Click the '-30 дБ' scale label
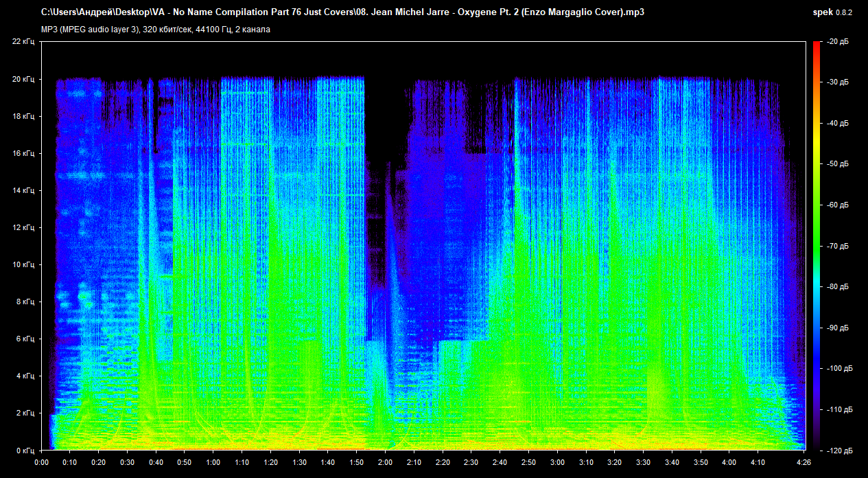This screenshot has width=868, height=478. click(837, 82)
